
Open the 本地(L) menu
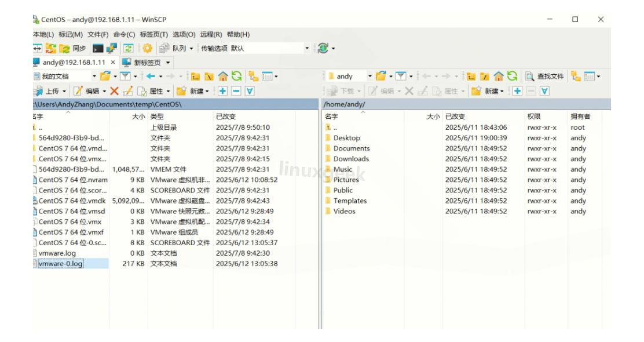point(43,35)
